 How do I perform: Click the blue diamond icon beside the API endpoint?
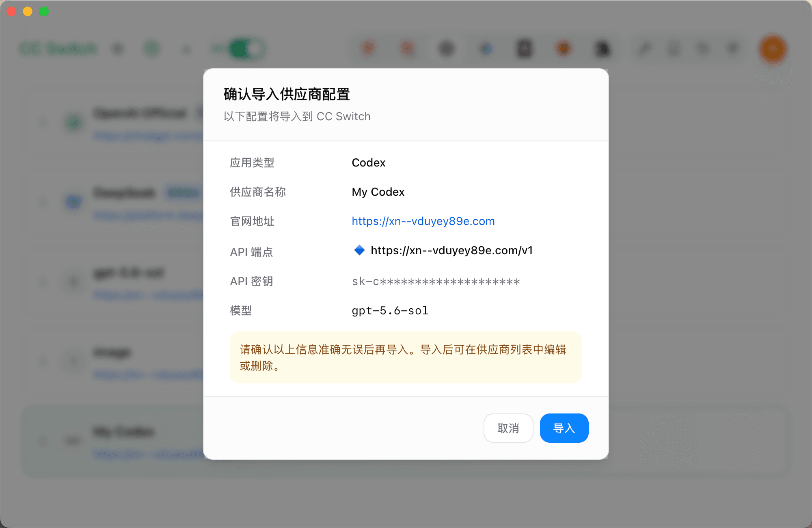pos(359,250)
